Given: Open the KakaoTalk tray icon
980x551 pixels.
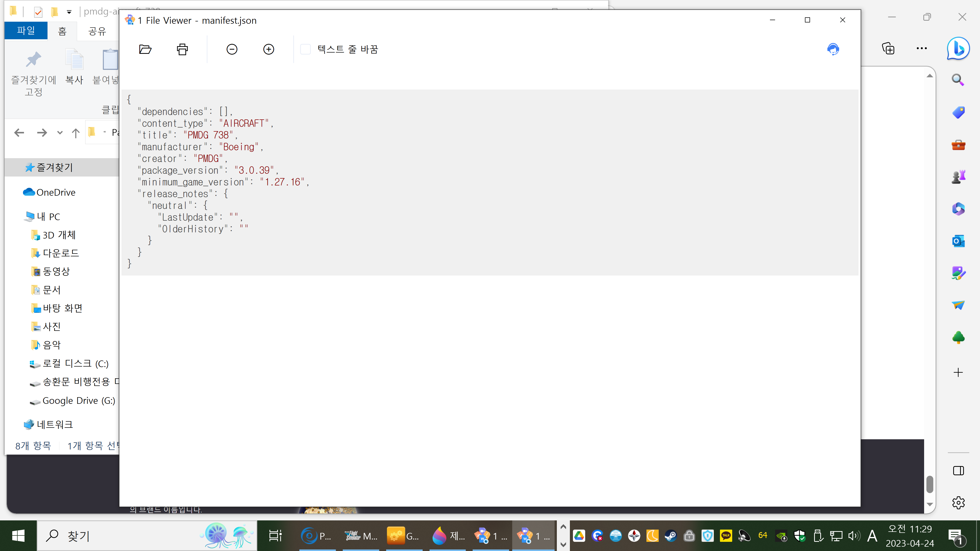Looking at the screenshot, I should coord(726,536).
